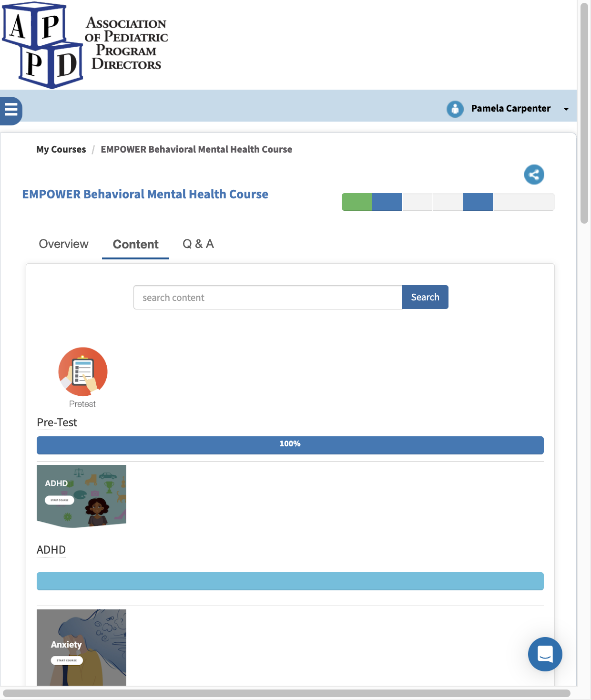Click the Association of Pediatric Program Directors text
Viewport: 591px width, 700px height.
click(126, 43)
